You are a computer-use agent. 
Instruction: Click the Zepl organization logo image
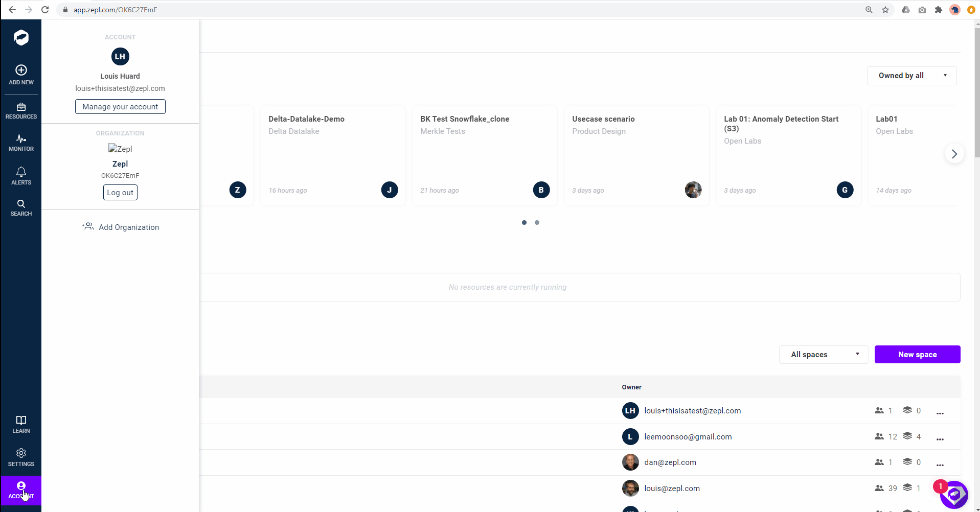click(x=120, y=149)
